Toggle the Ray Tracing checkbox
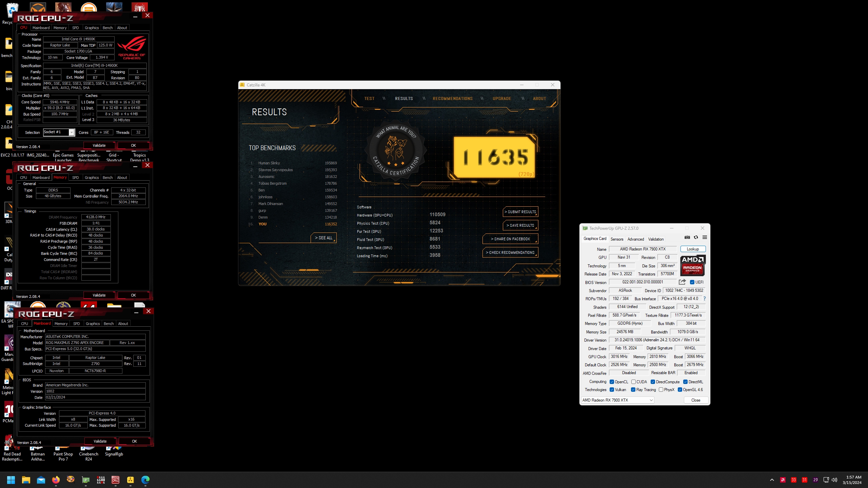The width and height of the screenshot is (868, 488). pos(633,390)
